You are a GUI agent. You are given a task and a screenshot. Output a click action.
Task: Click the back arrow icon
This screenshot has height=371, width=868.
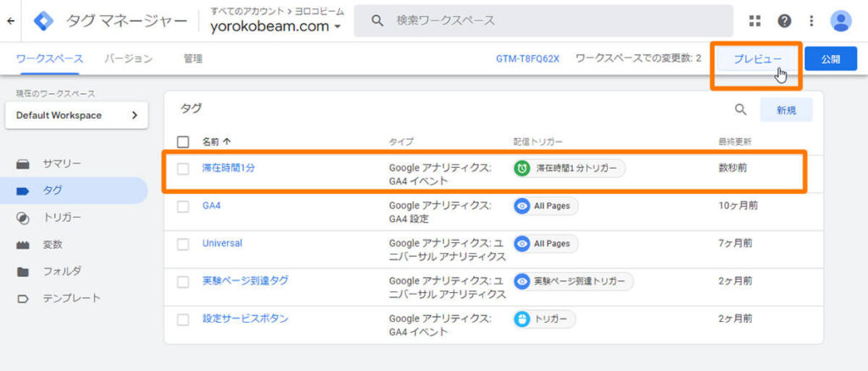(x=10, y=21)
